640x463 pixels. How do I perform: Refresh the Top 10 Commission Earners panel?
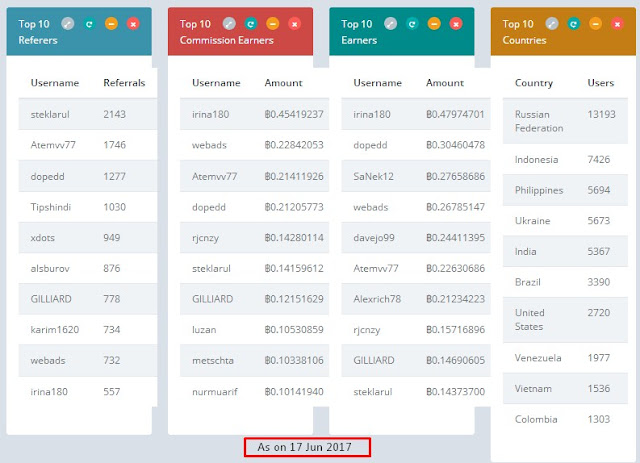coord(251,24)
